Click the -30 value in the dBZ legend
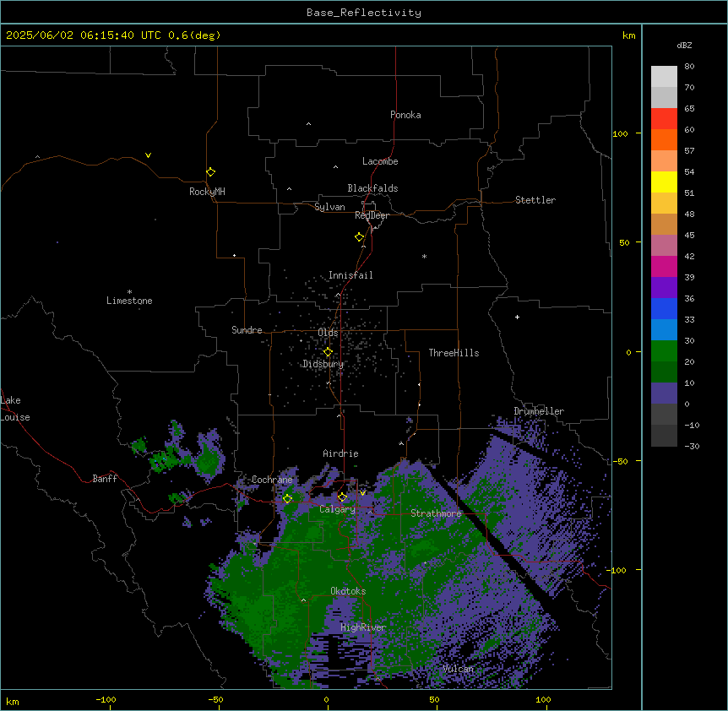The height and width of the screenshot is (711, 728). point(692,447)
